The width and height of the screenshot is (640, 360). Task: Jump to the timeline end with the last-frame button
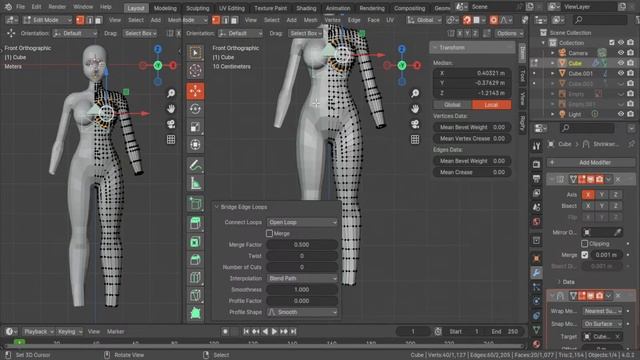pos(293,331)
